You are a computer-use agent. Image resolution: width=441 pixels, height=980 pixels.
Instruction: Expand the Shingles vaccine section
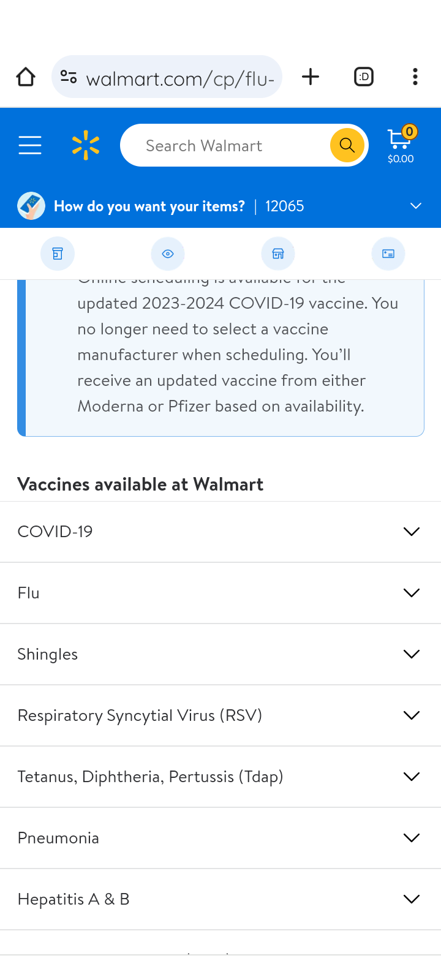(x=221, y=654)
